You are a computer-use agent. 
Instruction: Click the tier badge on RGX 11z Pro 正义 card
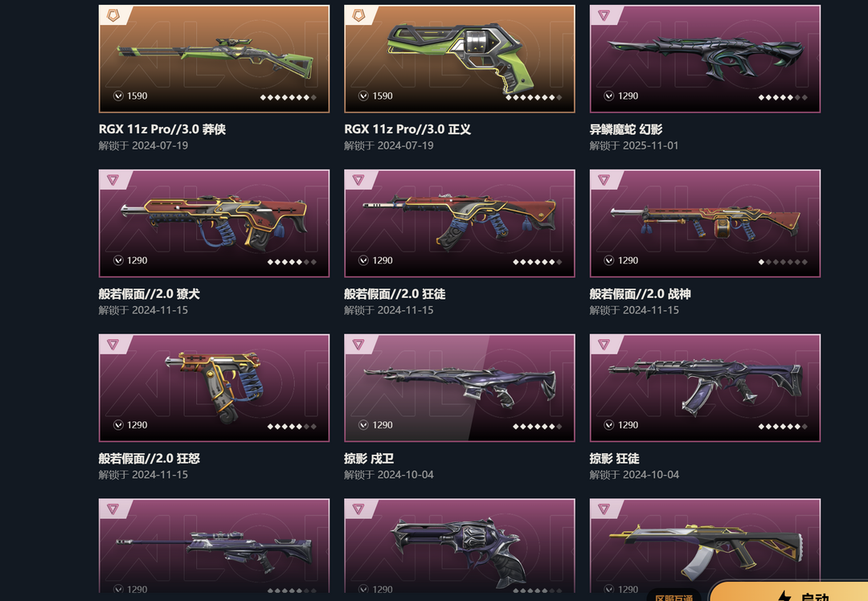(358, 15)
